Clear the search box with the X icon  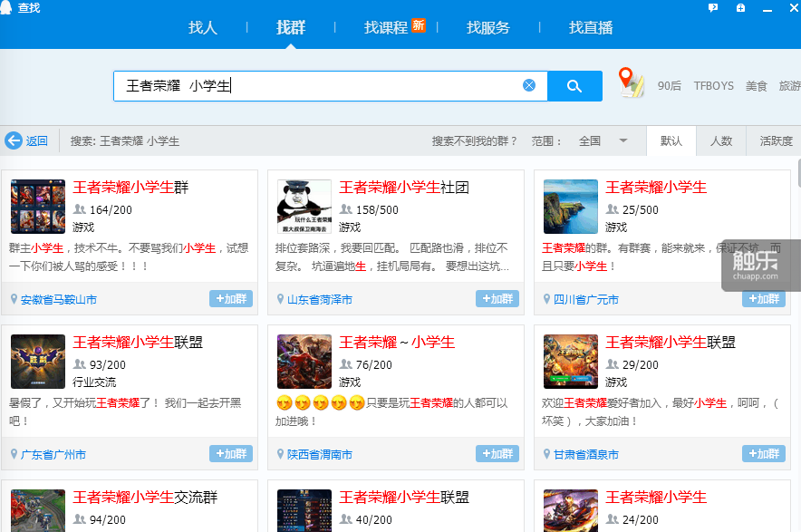(529, 85)
